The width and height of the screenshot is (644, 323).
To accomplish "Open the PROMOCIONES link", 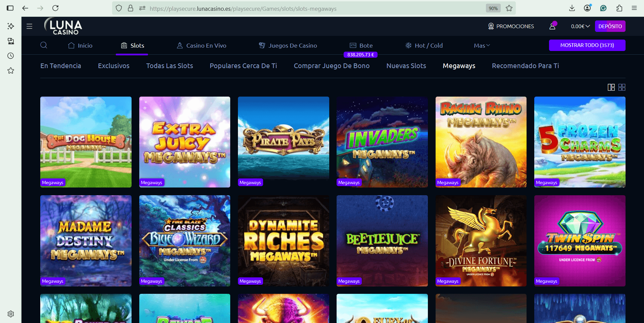I will pyautogui.click(x=511, y=26).
